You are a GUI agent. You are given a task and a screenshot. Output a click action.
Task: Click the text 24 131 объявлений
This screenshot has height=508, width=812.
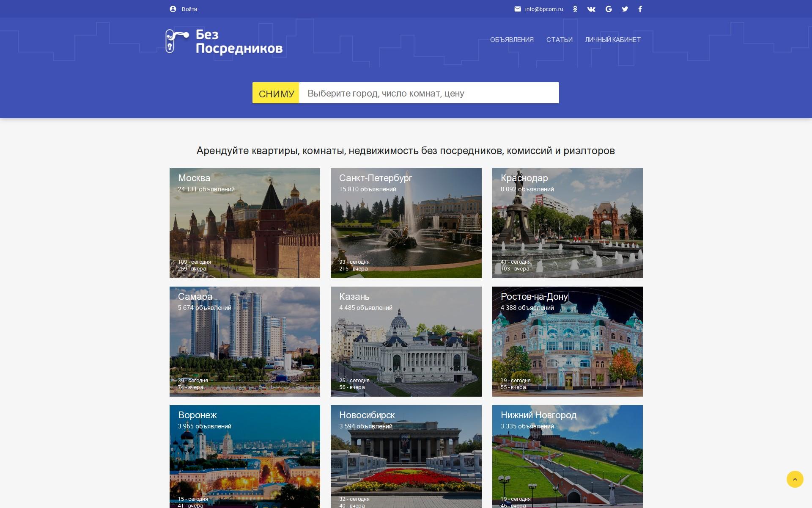(206, 189)
